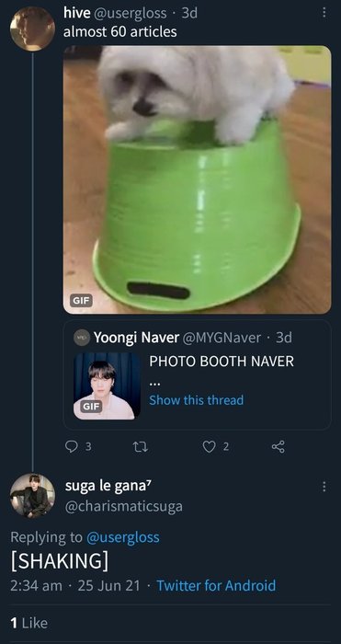341x644 pixels.
Task: Open suga le gana's profile avatar
Action: tap(32, 496)
